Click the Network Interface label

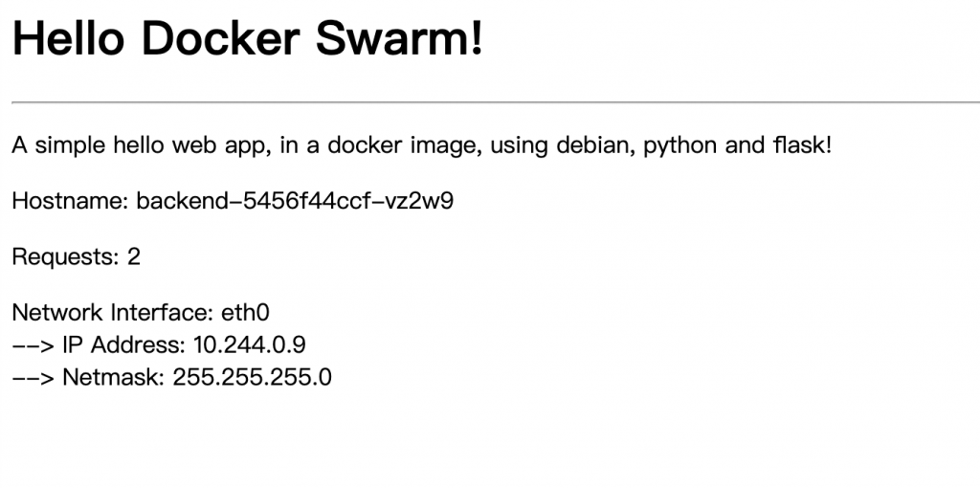click(x=113, y=312)
